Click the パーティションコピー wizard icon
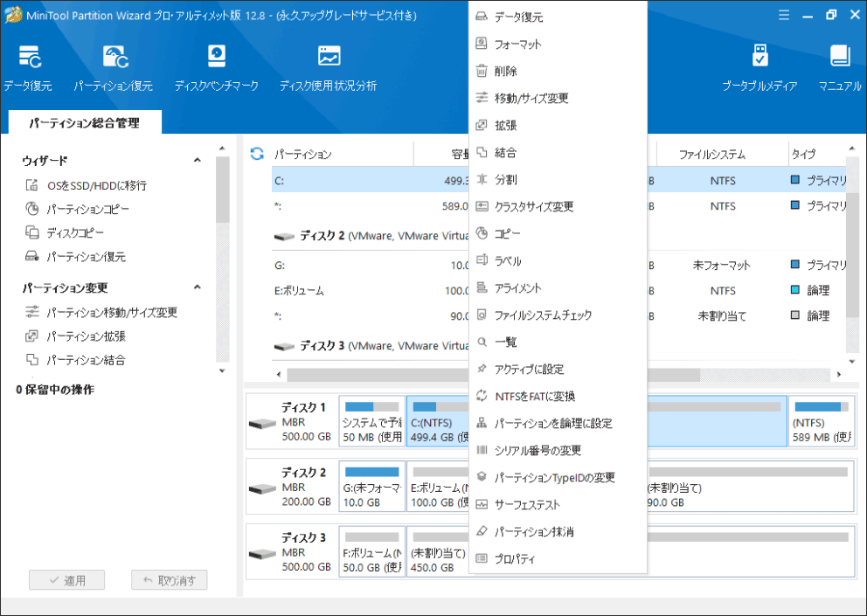This screenshot has height=616, width=867. coord(32,209)
